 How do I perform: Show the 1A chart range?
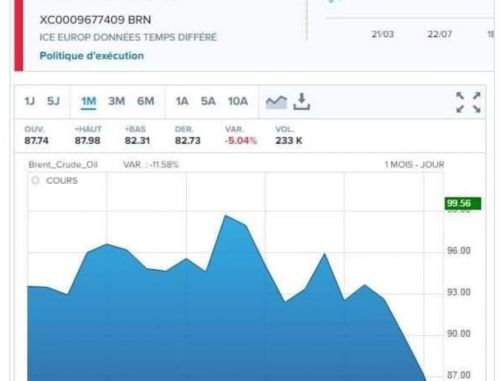pos(182,101)
